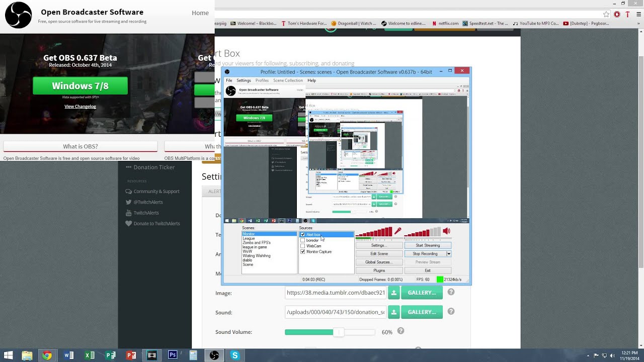The image size is (644, 362).
Task: Click the OBS logo on the website header
Action: (x=18, y=15)
